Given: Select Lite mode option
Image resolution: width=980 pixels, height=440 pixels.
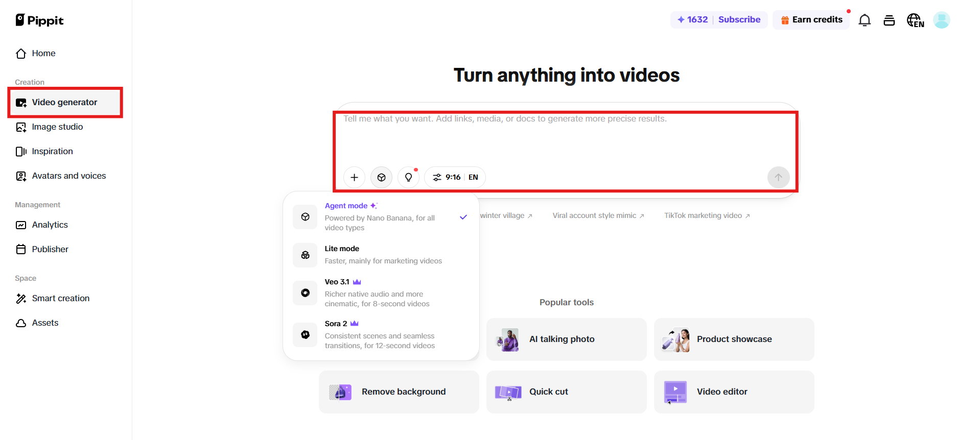Looking at the screenshot, I should (381, 255).
